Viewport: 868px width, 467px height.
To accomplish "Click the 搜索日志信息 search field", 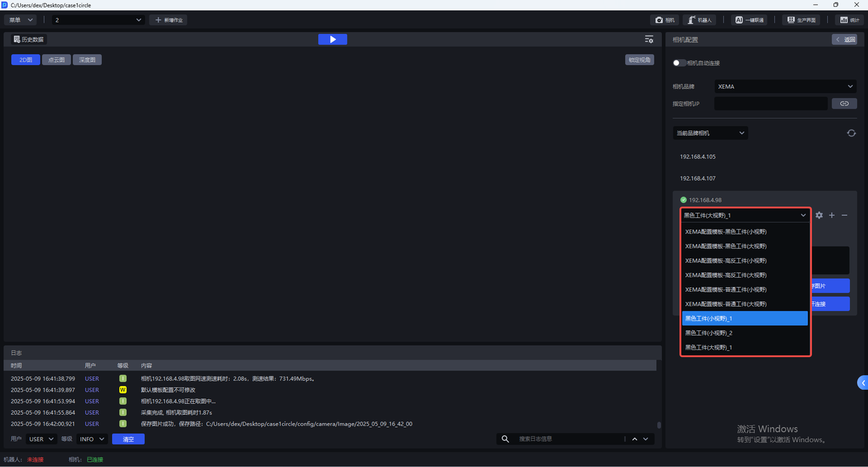I will click(x=568, y=439).
